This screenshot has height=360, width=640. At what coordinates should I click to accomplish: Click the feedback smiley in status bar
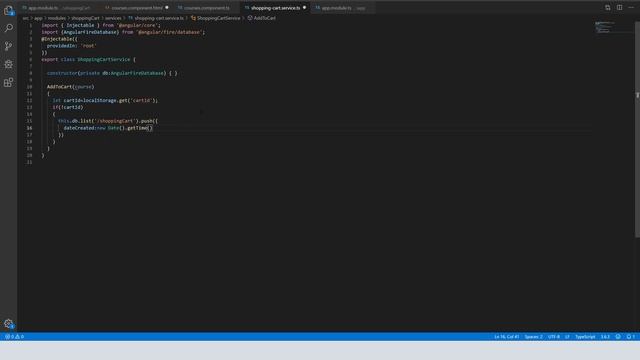tap(618, 337)
